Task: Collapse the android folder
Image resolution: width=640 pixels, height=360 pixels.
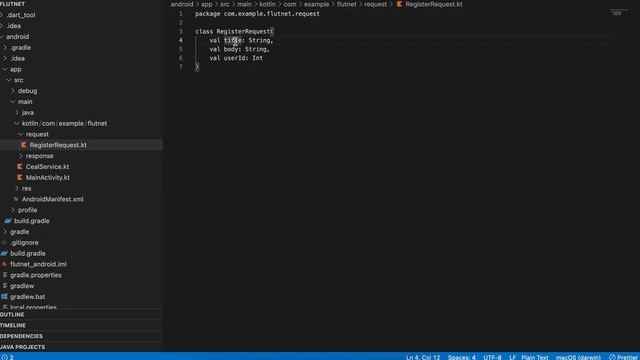Action: [x=17, y=37]
